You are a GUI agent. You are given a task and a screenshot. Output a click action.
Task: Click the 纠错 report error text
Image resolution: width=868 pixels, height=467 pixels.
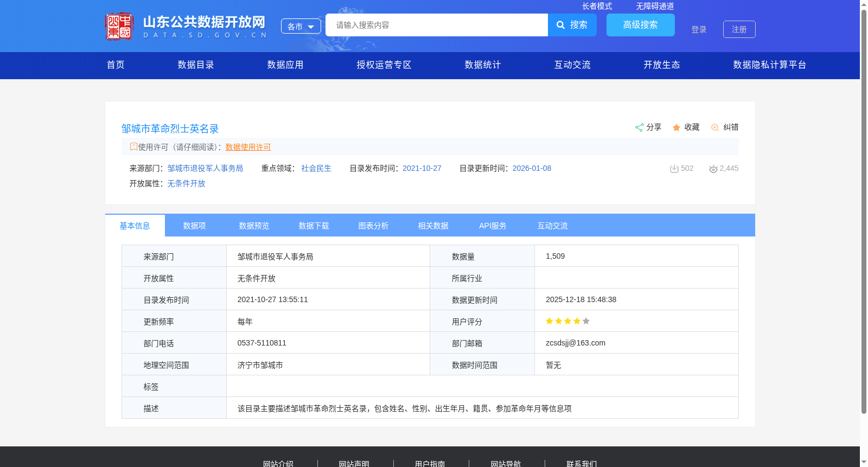point(731,127)
